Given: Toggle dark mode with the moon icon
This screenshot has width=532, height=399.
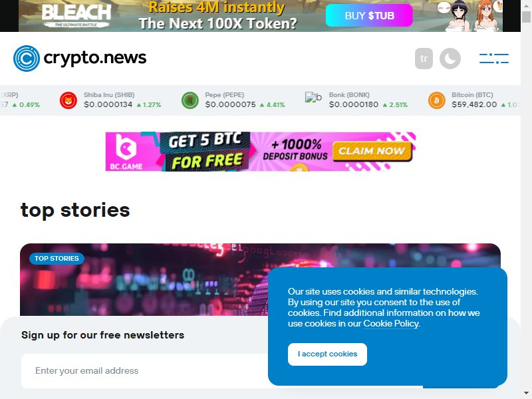Looking at the screenshot, I should [450, 59].
